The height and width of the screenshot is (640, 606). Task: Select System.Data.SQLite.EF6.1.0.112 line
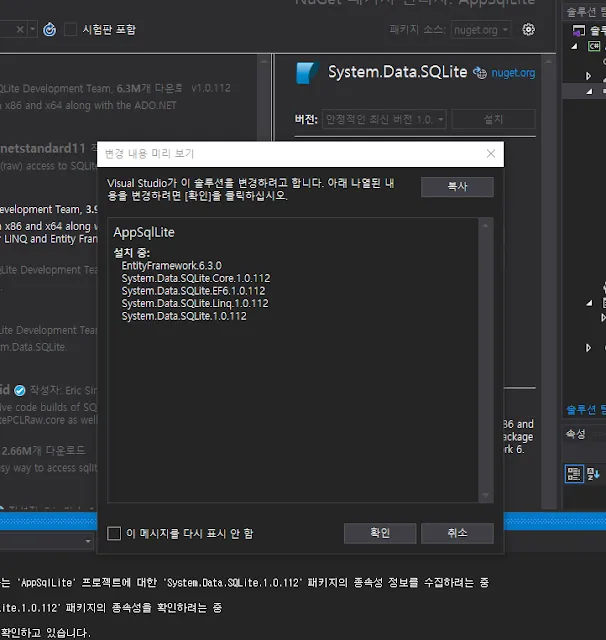coord(193,291)
